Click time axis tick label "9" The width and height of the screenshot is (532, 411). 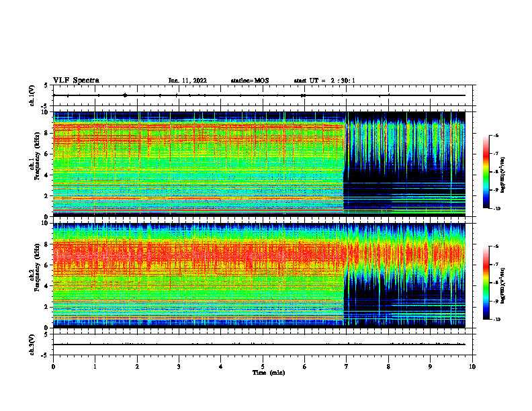point(430,367)
